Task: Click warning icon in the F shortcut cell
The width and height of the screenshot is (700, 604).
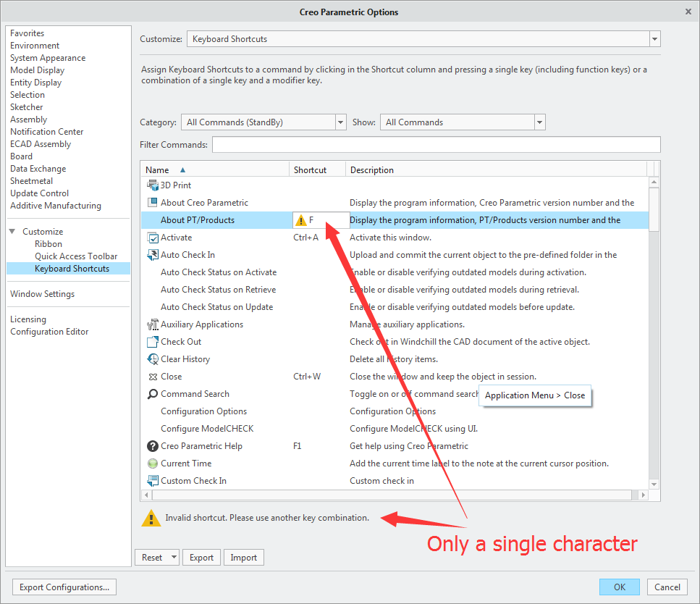Action: (x=301, y=220)
